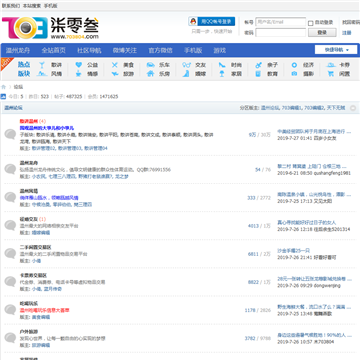
Task: Toggle the 自动登录 auto-login checkbox
Action: [310, 23]
